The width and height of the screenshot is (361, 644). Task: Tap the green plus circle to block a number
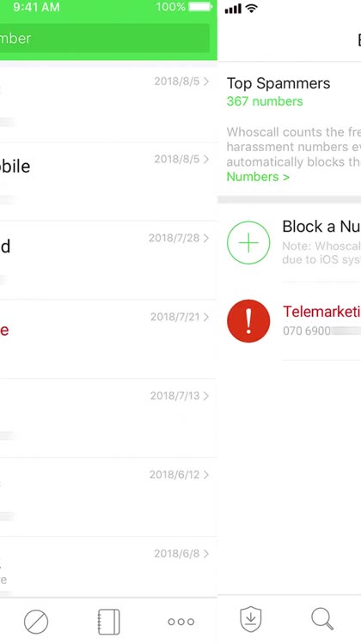(x=248, y=243)
